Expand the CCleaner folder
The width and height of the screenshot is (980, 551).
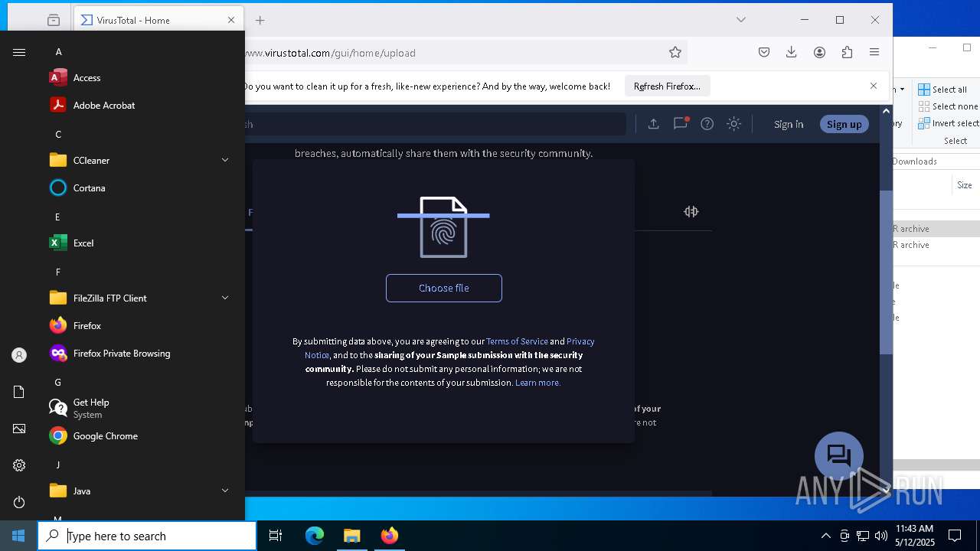(225, 160)
